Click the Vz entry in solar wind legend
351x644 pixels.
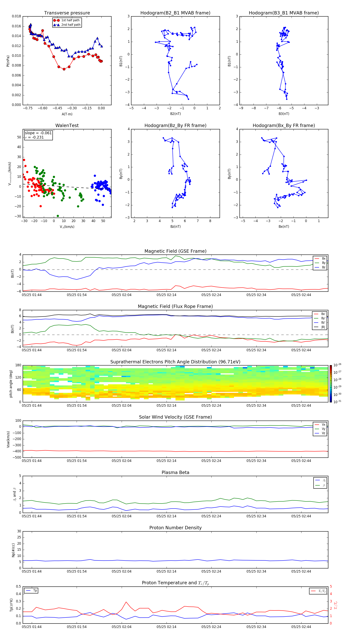pyautogui.click(x=320, y=433)
